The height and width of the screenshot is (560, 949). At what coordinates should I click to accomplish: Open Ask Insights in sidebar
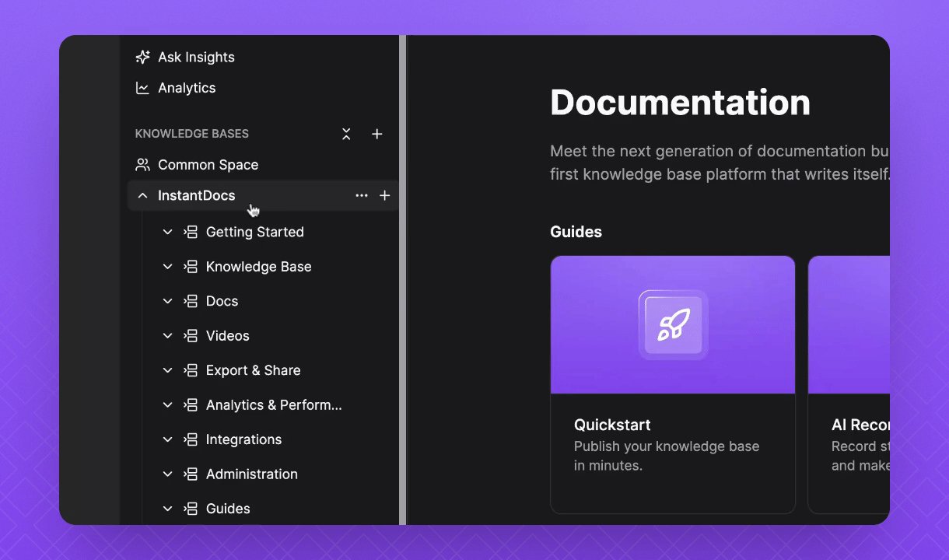click(x=196, y=58)
